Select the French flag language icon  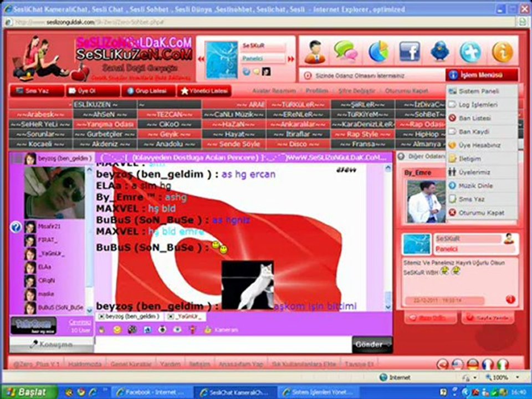(488, 365)
